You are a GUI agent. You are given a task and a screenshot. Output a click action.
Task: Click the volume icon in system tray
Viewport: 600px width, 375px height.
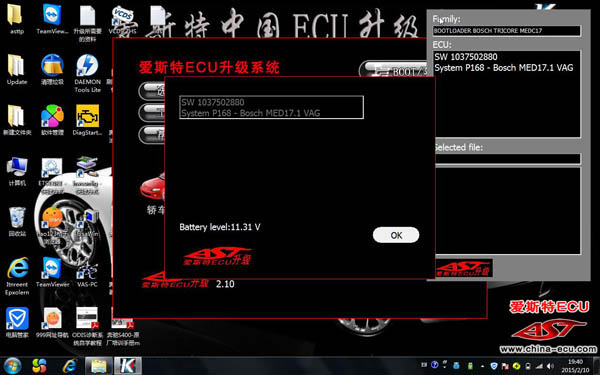pyautogui.click(x=550, y=366)
